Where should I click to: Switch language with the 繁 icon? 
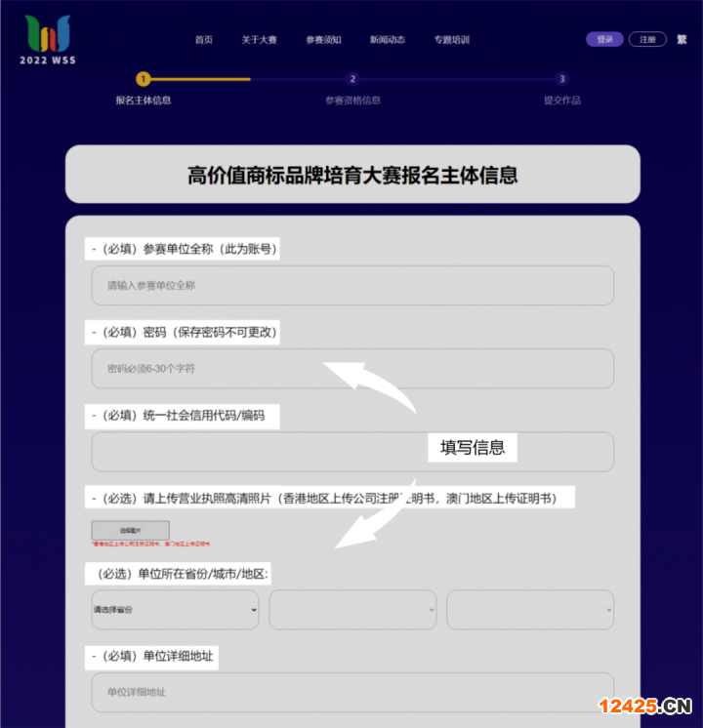(682, 40)
